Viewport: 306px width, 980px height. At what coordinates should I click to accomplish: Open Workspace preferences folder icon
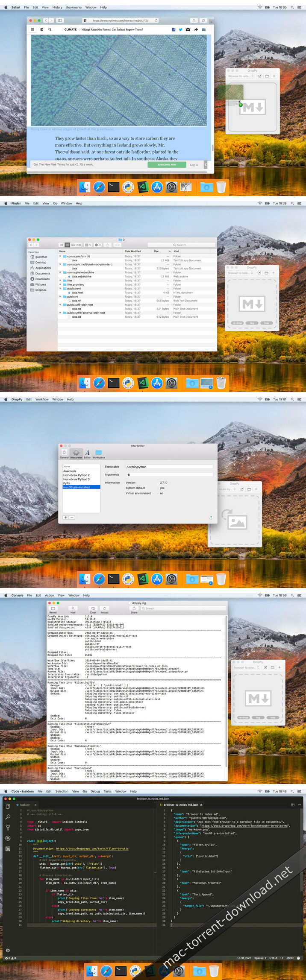click(99, 453)
